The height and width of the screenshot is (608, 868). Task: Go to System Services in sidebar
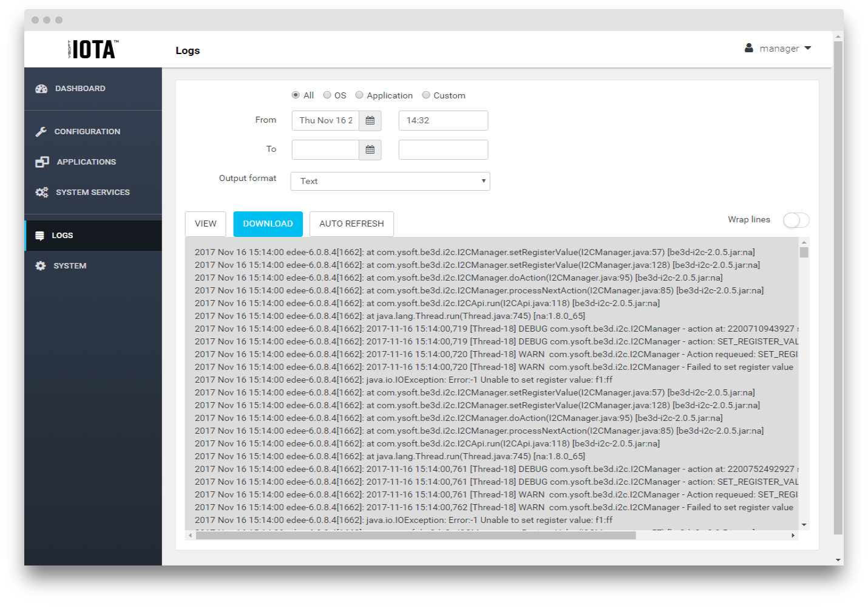click(x=92, y=193)
